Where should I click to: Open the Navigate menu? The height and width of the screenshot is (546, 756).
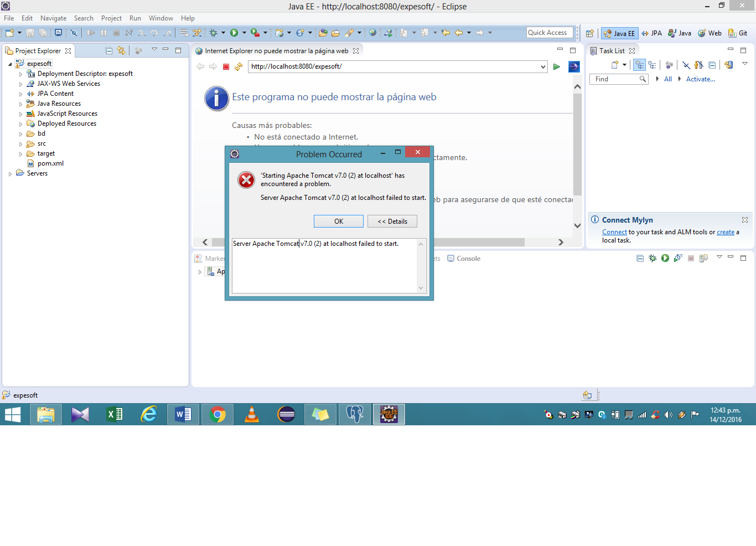click(54, 18)
